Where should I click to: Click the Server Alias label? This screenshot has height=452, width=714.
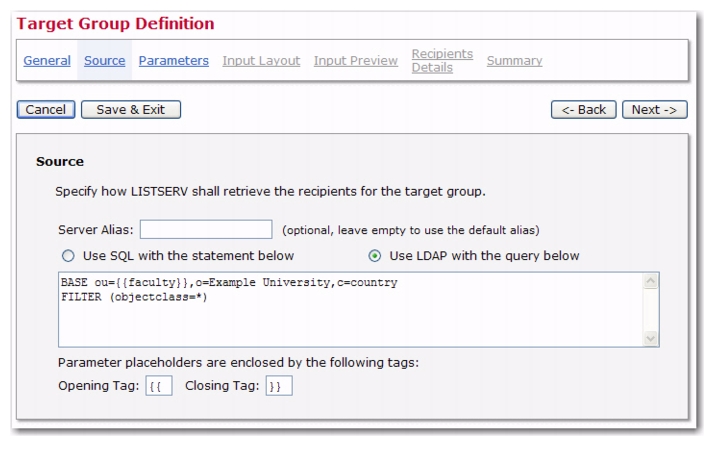point(96,230)
